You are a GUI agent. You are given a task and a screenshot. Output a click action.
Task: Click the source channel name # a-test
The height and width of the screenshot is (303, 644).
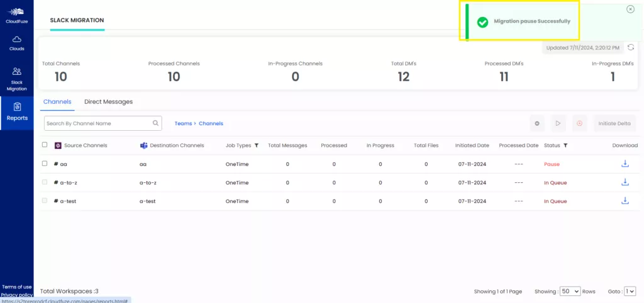(x=65, y=201)
